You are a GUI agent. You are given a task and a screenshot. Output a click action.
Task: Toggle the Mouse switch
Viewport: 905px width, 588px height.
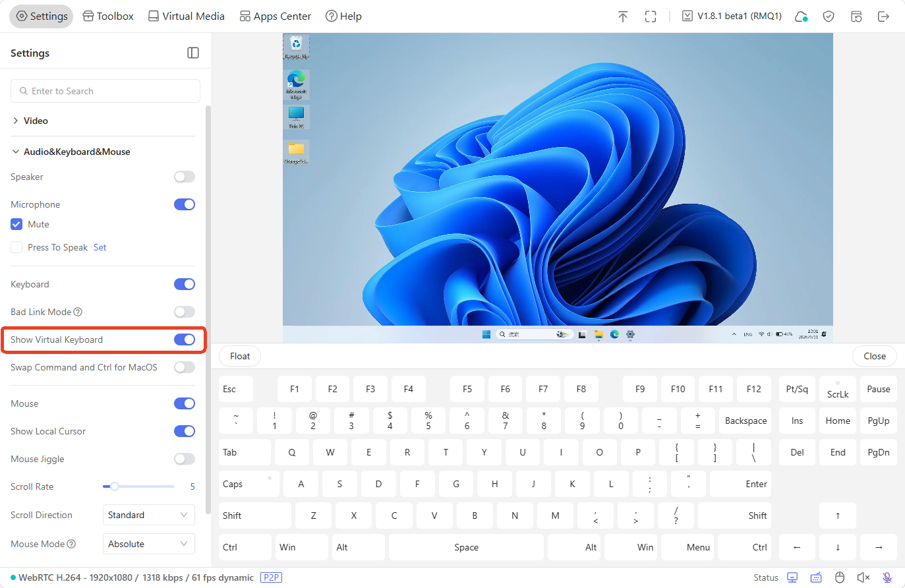click(185, 403)
